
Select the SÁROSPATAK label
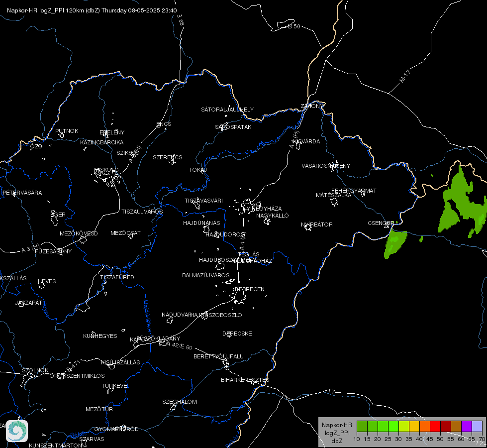[x=233, y=127]
